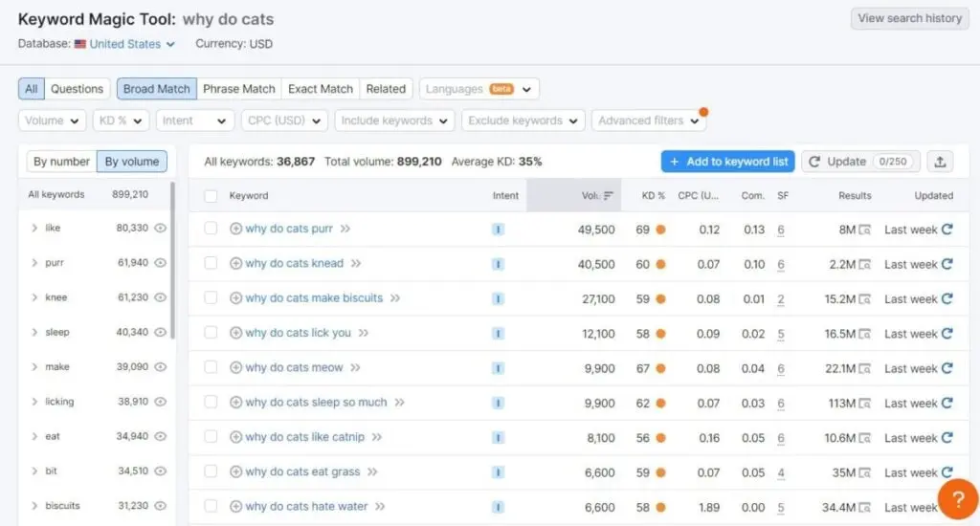The width and height of the screenshot is (980, 526).
Task: View SERP for 'why do cats lick you'
Action: point(864,334)
